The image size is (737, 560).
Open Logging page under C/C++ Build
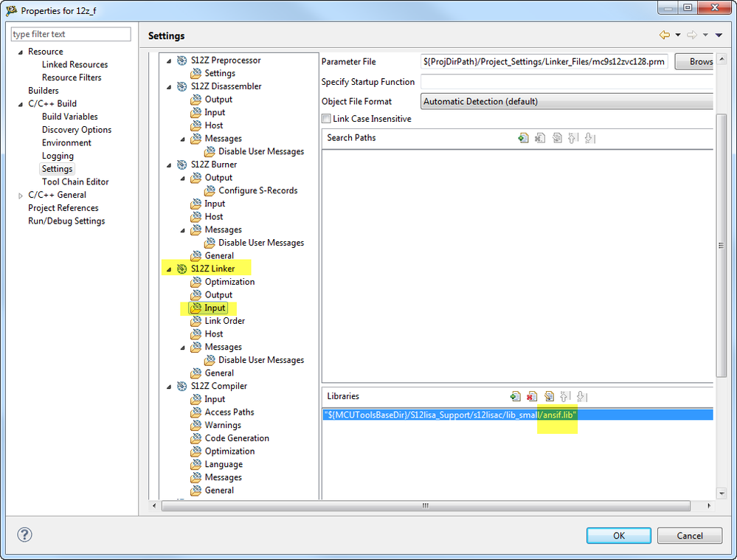[x=58, y=156]
